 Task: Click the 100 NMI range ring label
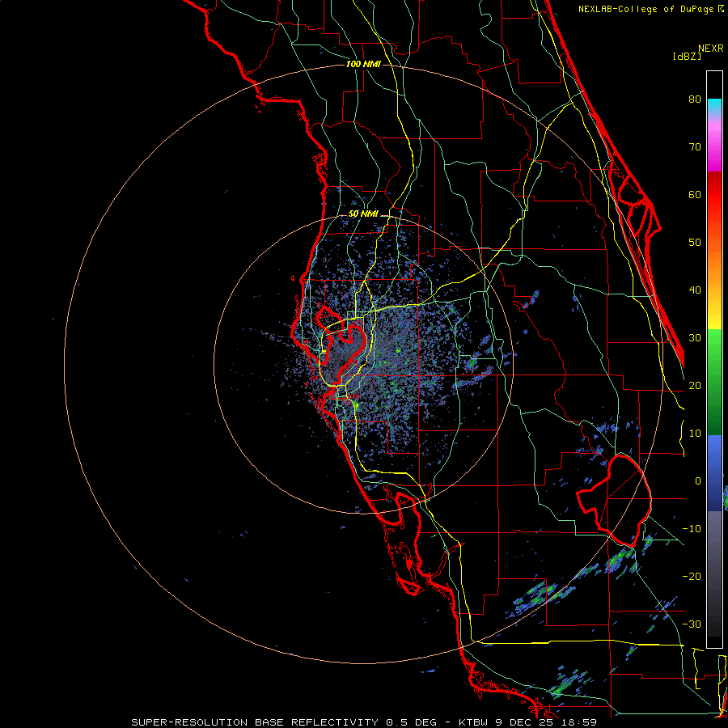[x=363, y=64]
